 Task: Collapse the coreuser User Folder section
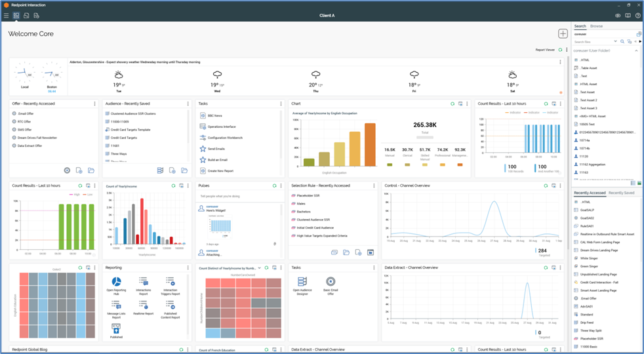pyautogui.click(x=636, y=50)
